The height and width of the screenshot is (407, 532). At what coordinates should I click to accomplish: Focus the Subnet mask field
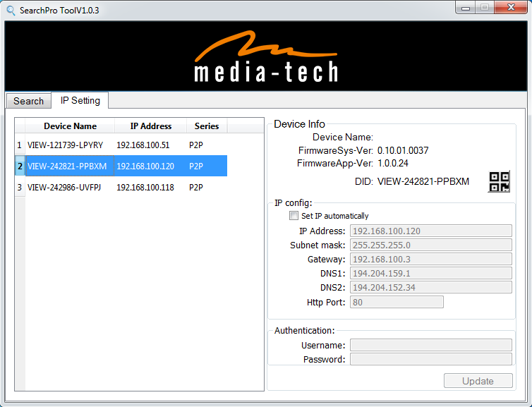431,245
